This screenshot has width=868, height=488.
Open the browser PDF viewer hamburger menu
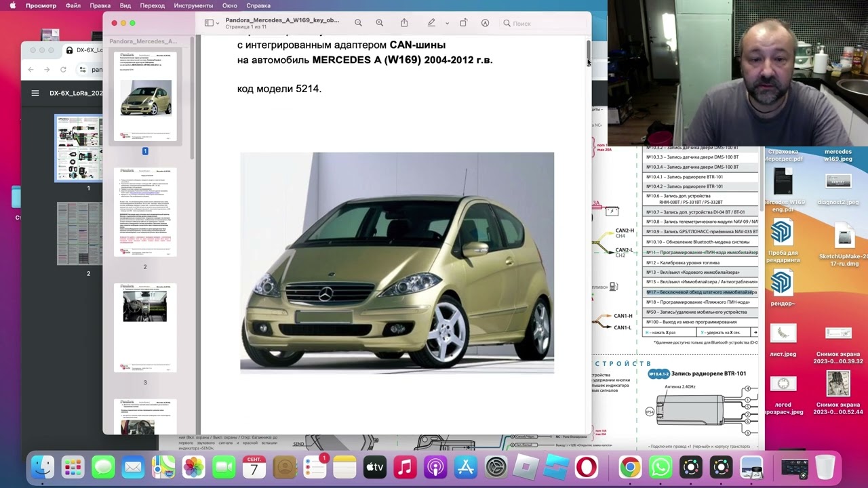pos(35,94)
